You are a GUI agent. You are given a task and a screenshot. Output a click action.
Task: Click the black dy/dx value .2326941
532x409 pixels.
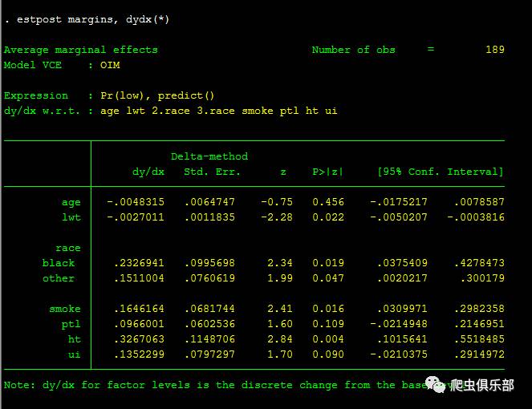(x=139, y=263)
